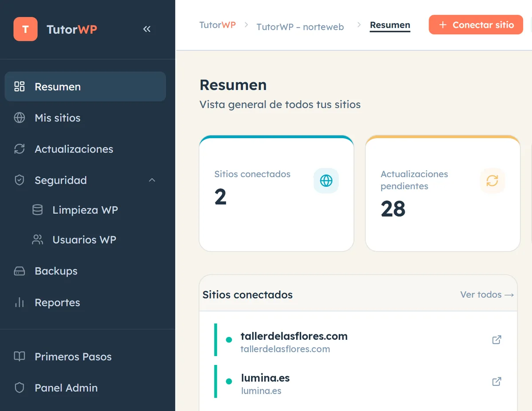
Task: Click the Actualizaciones refresh icon in sidebar
Action: pyautogui.click(x=20, y=149)
